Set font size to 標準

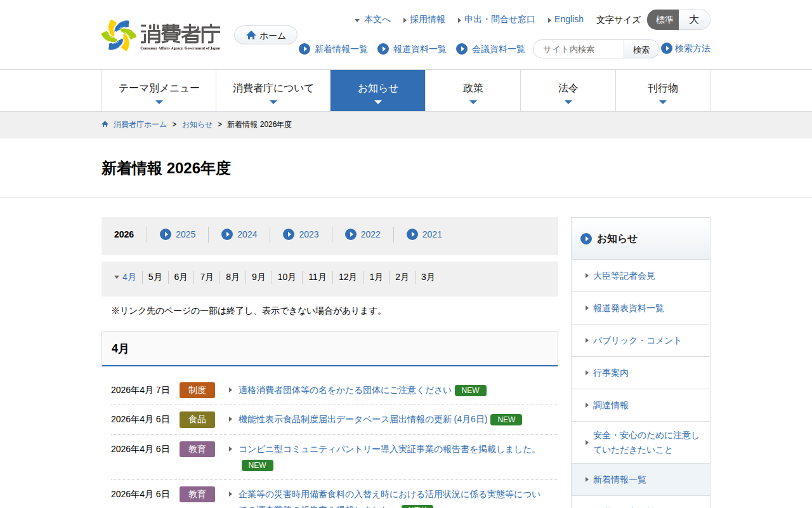click(x=664, y=20)
